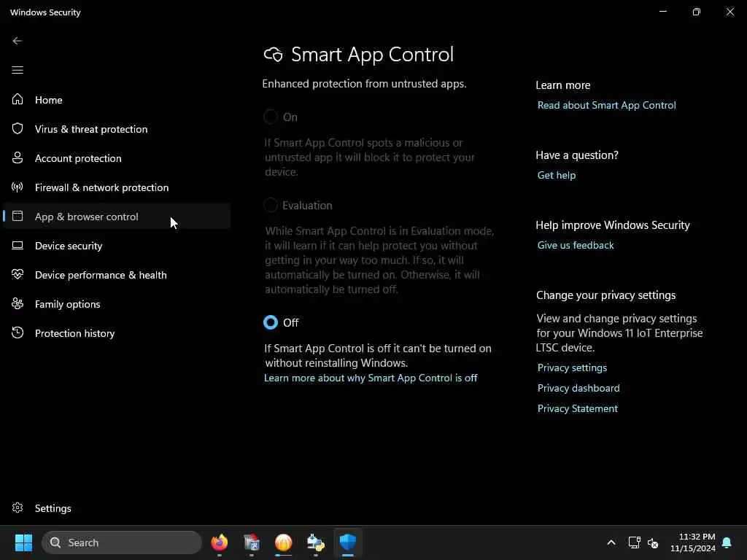
Task: Click the taskbar clock and date
Action: 693,542
